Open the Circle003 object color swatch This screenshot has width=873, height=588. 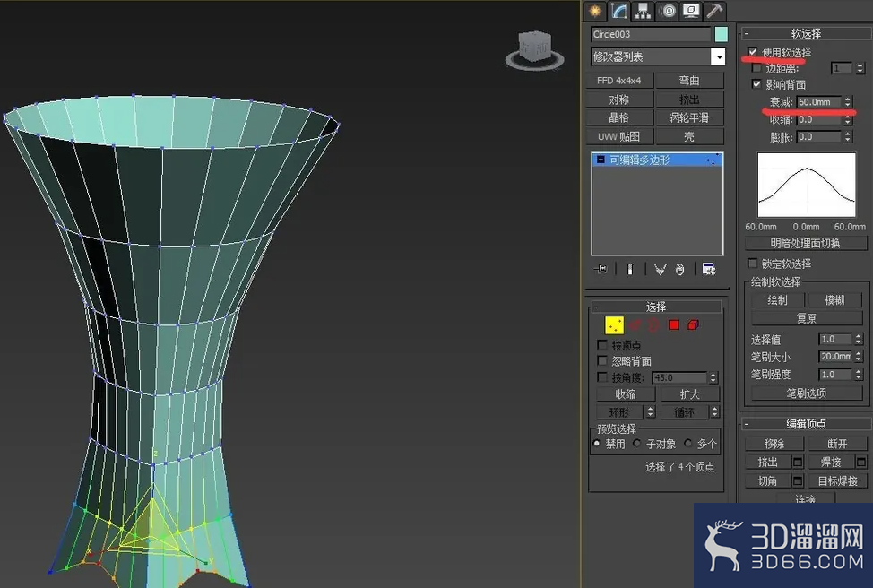(x=721, y=34)
